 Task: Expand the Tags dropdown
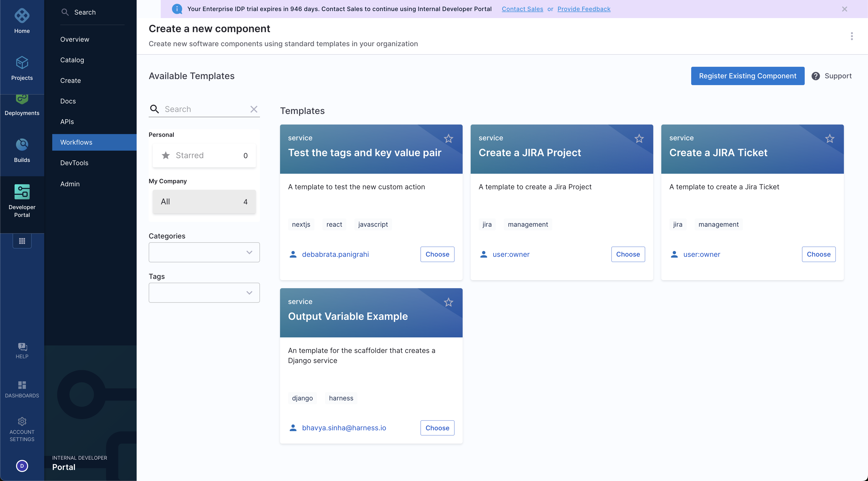204,293
